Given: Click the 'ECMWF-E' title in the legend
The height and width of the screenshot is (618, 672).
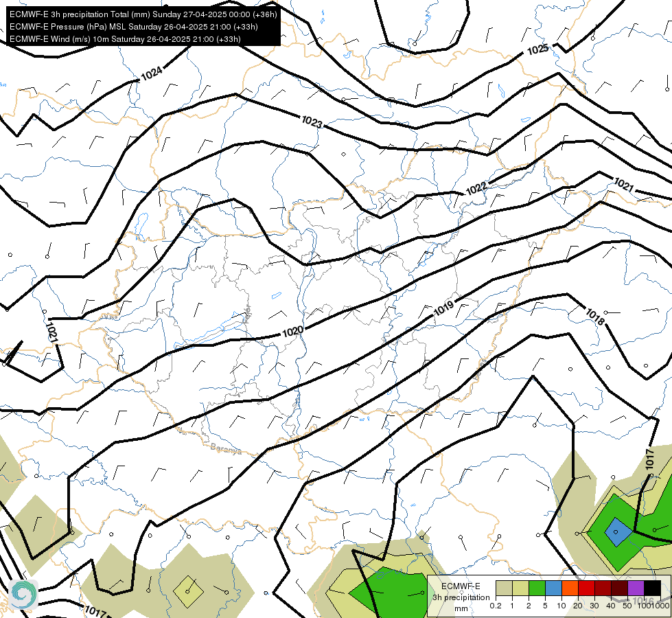Looking at the screenshot, I should point(461,586).
